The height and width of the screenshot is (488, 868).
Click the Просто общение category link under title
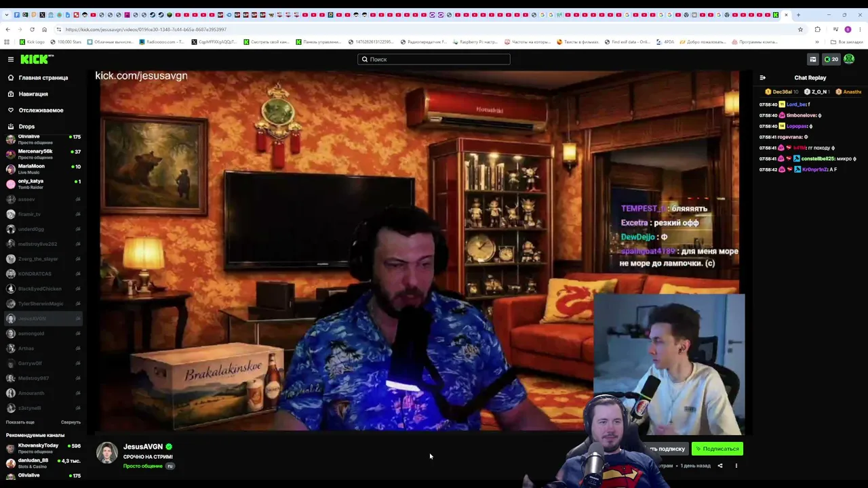coord(142,466)
